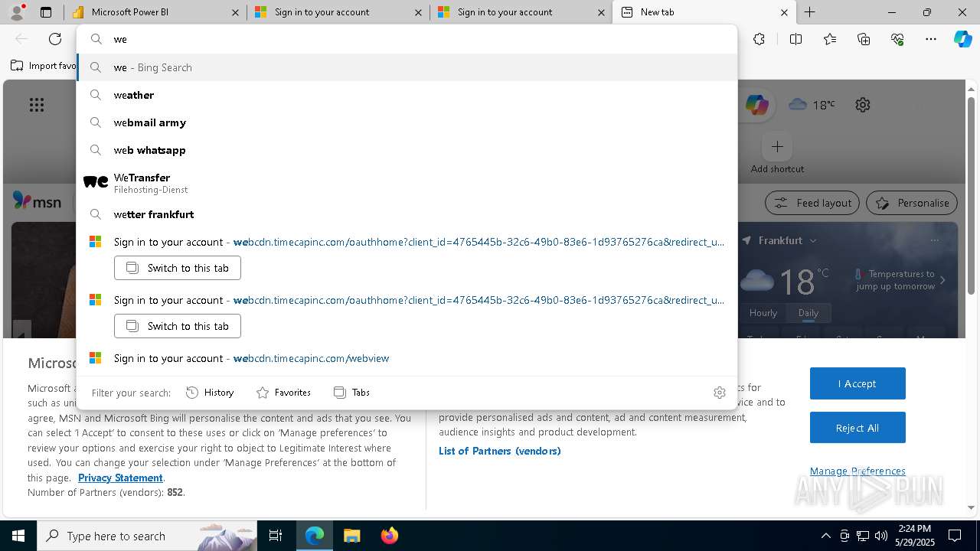Choose the 'we - Bing Search' suggestion
This screenshot has width=980, height=551.
(407, 67)
